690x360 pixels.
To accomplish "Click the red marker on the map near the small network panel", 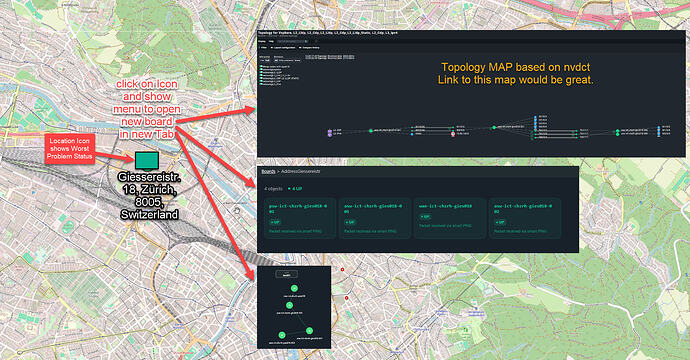I will tap(342, 269).
